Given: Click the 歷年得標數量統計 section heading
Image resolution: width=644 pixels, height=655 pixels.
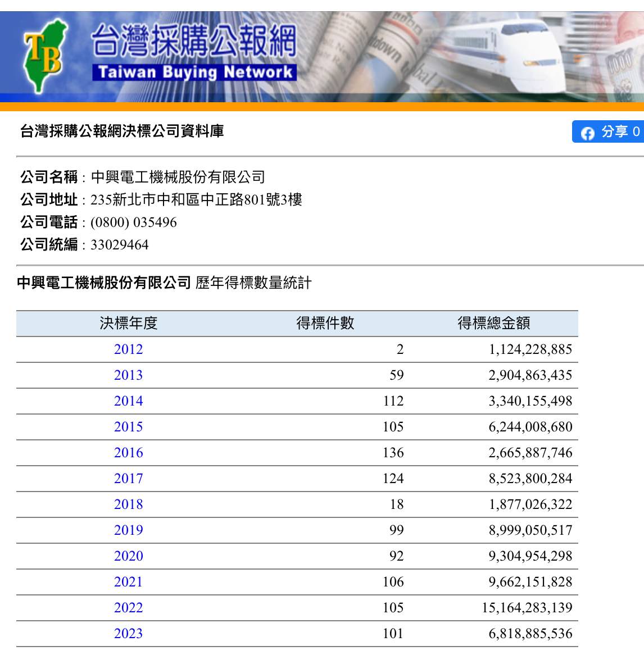Looking at the screenshot, I should (253, 283).
